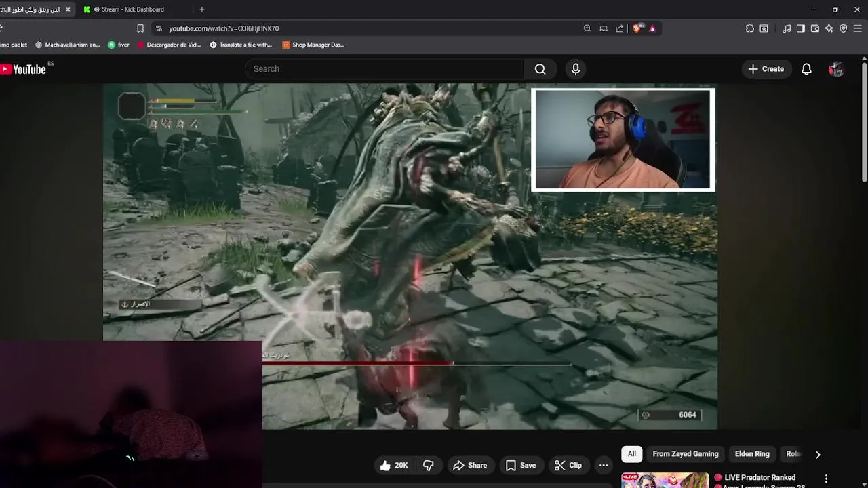Screen dimensions: 868x488
Task: Open the Machiavellianism bookmark
Action: coord(67,45)
